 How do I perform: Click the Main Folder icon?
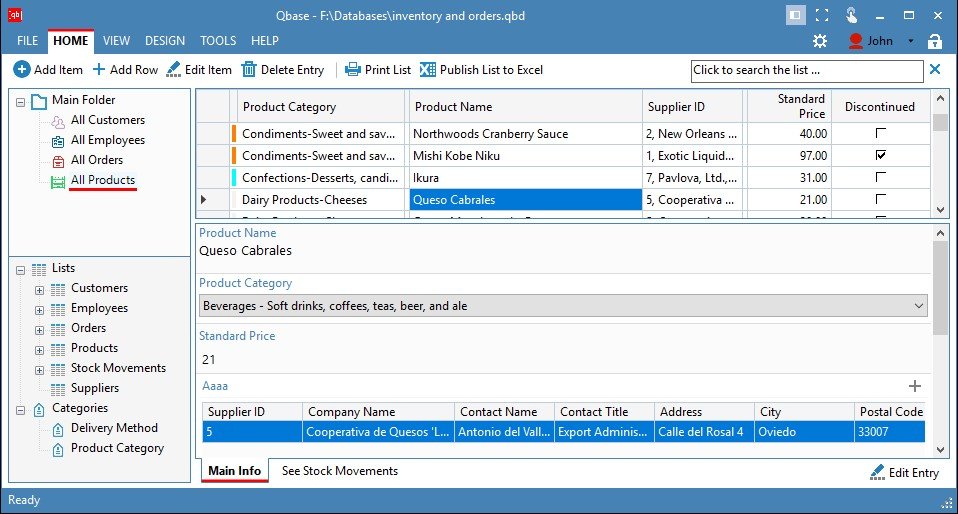pyautogui.click(x=39, y=101)
